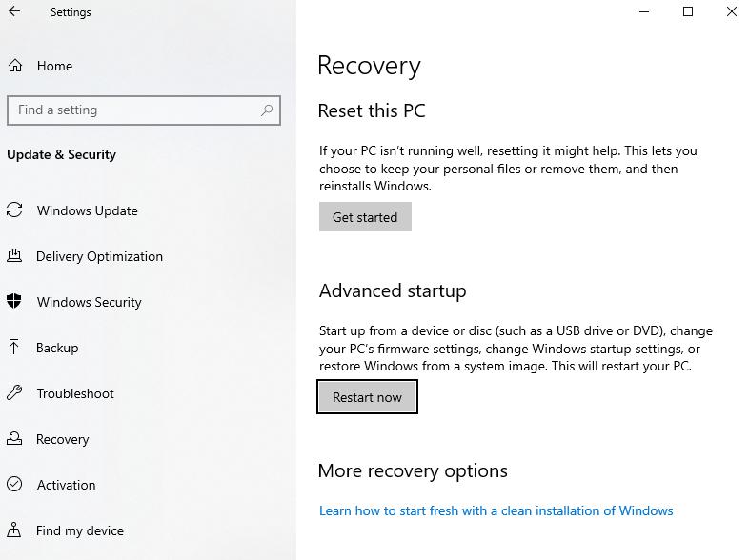Click the Home house icon
The width and height of the screenshot is (749, 560).
pos(15,66)
